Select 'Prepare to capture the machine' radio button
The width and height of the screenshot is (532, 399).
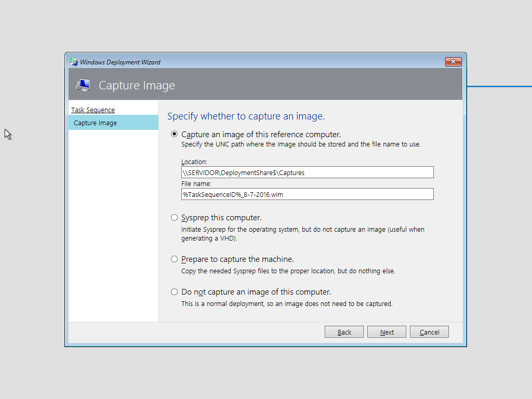[175, 259]
